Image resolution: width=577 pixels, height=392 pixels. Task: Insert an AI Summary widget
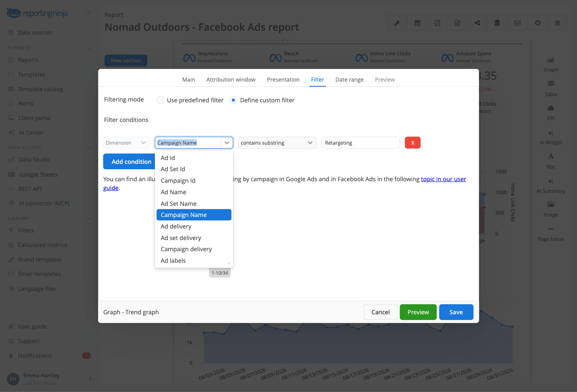pyautogui.click(x=551, y=186)
